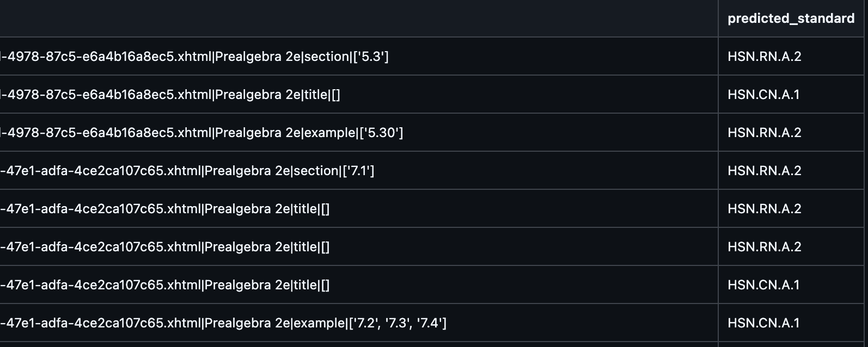The image size is (868, 347).
Task: Click HSN.RN.A.2 in the section 5.3 row
Action: point(764,57)
